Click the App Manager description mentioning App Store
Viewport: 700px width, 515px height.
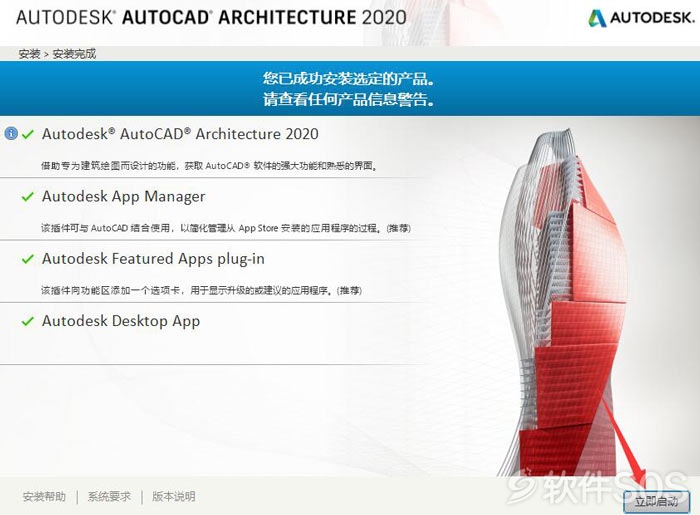226,228
